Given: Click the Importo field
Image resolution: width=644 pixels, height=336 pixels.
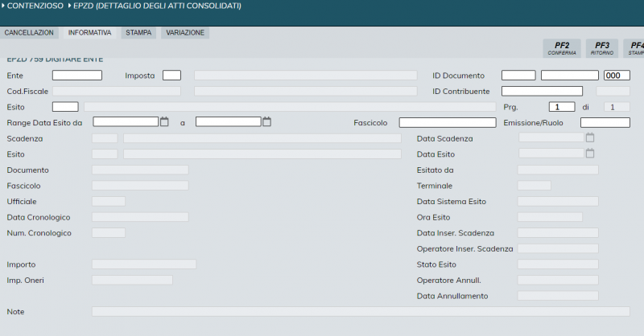Looking at the screenshot, I should [144, 264].
